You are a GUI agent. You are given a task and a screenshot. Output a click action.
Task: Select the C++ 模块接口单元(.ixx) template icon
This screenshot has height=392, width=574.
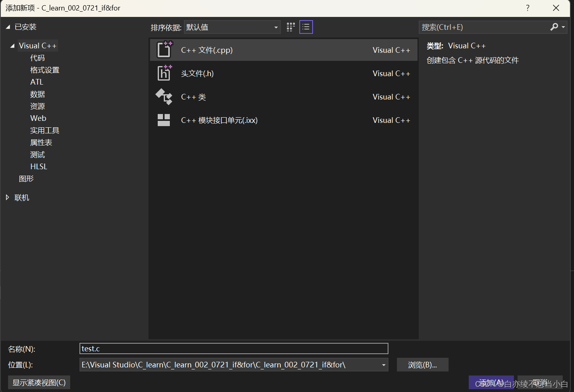click(x=164, y=120)
